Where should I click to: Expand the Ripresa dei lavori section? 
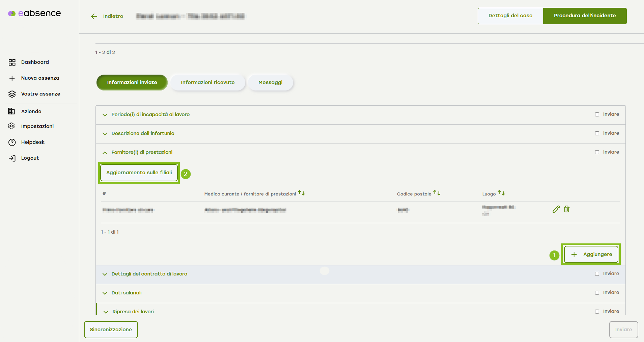106,312
